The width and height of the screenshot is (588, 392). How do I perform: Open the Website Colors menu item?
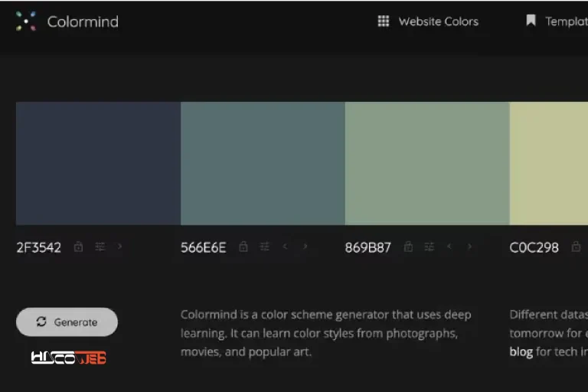(439, 21)
